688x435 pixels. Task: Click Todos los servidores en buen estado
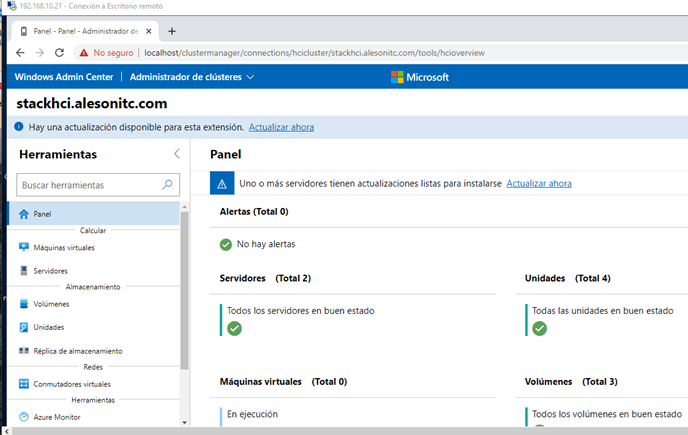point(301,311)
